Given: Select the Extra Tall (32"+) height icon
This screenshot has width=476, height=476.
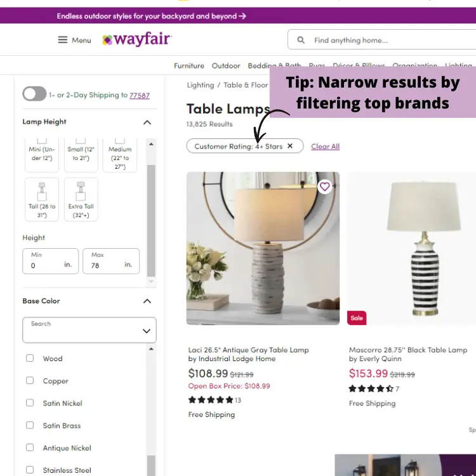Looking at the screenshot, I should tap(81, 192).
